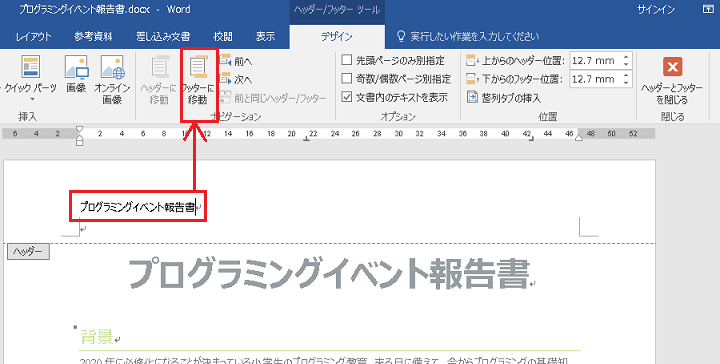
Task: Click the 背景 section heading
Action: [96, 337]
